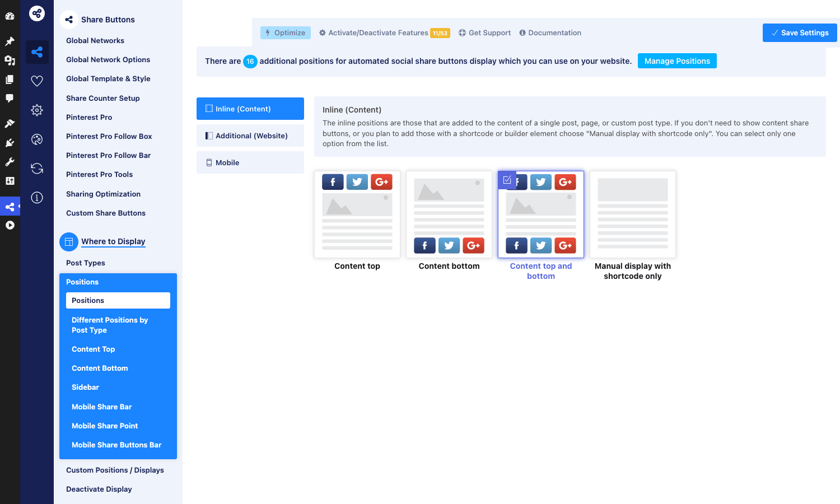Image resolution: width=840 pixels, height=504 pixels.
Task: Open Global Networks menu item
Action: 95,40
